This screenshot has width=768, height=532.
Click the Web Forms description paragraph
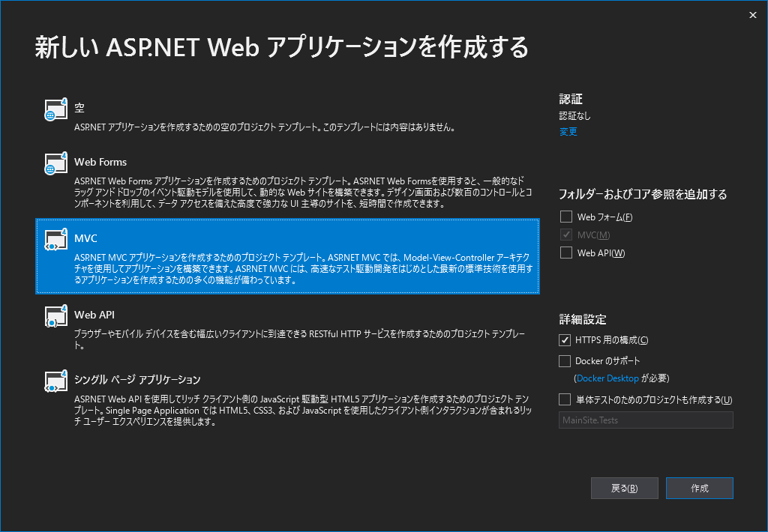point(303,193)
